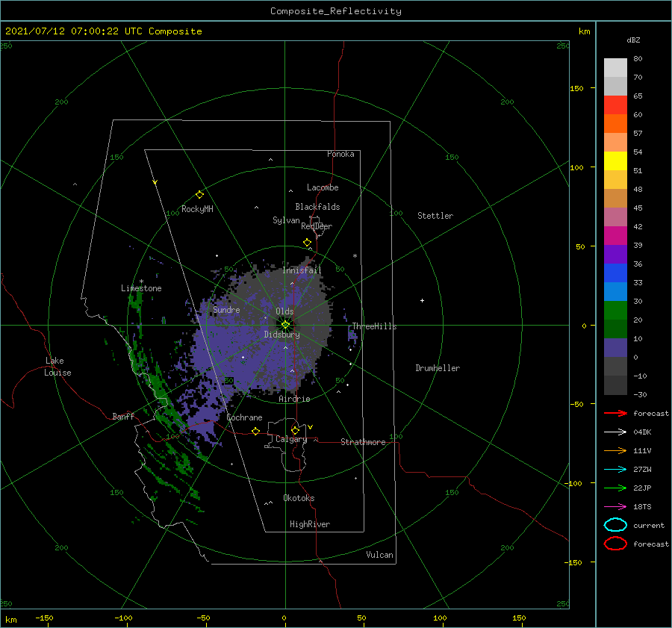Click the red forecast ellipse icon

coord(615,544)
